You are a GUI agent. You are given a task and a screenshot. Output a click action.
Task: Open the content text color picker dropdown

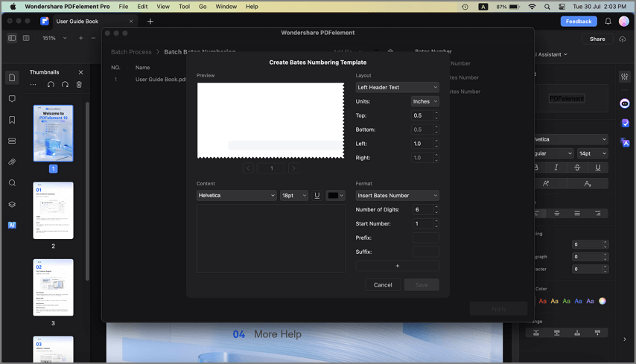coord(335,195)
